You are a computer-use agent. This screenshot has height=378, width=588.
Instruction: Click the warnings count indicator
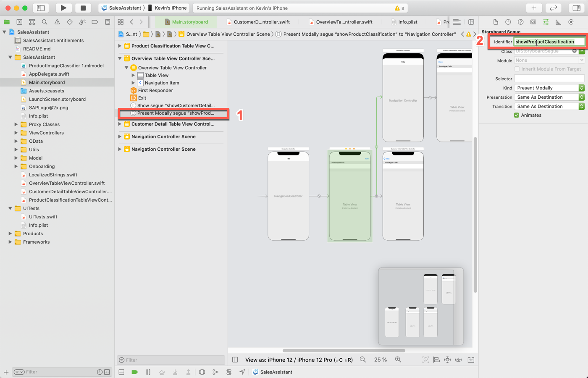pyautogui.click(x=399, y=8)
